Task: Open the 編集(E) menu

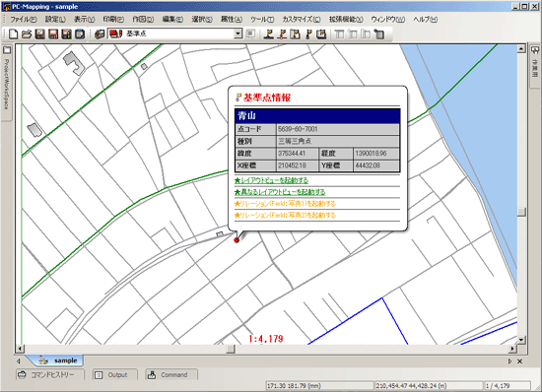Action: 172,20
